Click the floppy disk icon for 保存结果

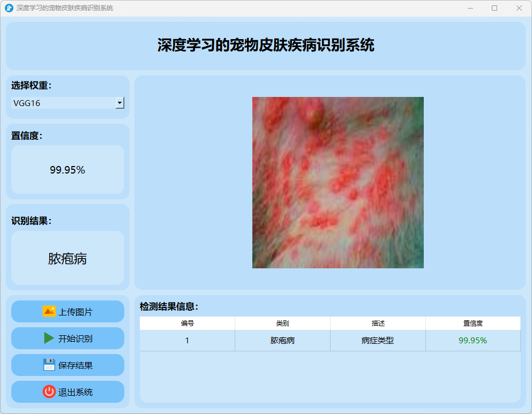click(49, 365)
